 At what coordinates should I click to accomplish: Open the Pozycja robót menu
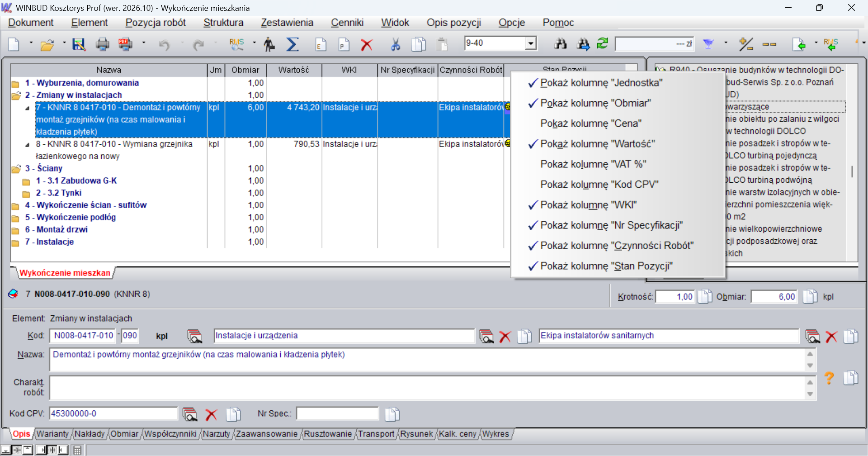pyautogui.click(x=156, y=23)
